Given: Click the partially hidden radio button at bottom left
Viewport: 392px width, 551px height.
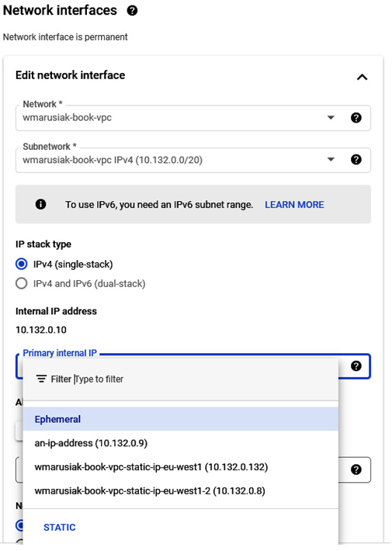Looking at the screenshot, I should click(x=19, y=525).
